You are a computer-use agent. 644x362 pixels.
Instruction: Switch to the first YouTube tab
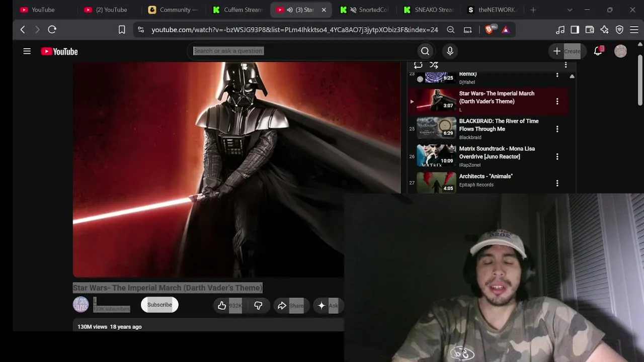43,10
